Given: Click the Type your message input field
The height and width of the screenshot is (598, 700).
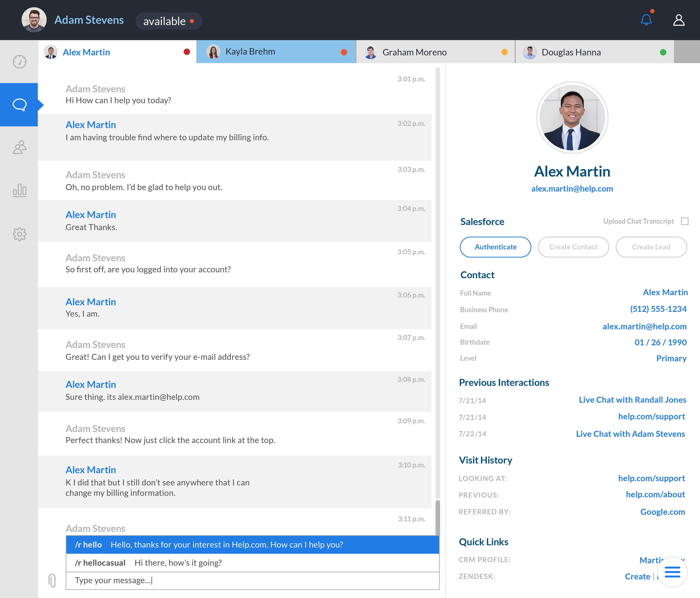Looking at the screenshot, I should [252, 580].
